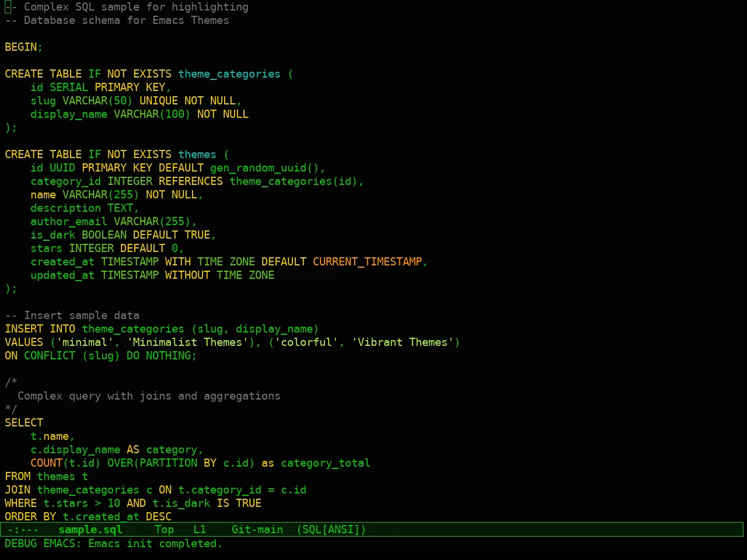Click description column name
The image size is (747, 560).
click(x=65, y=208)
